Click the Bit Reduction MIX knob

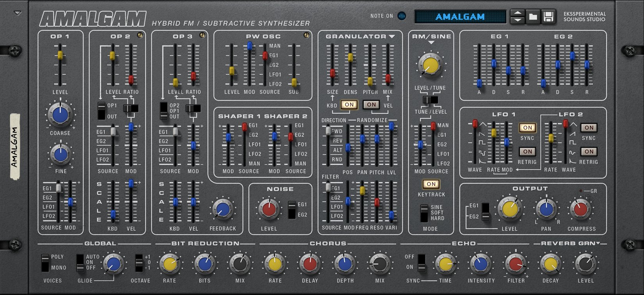240,264
